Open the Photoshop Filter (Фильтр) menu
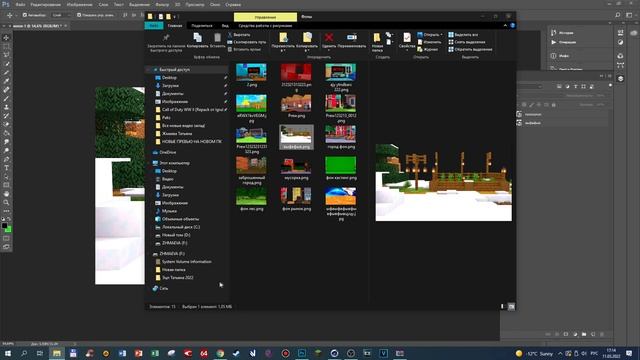Image resolution: width=640 pixels, height=360 pixels. (x=162, y=4)
